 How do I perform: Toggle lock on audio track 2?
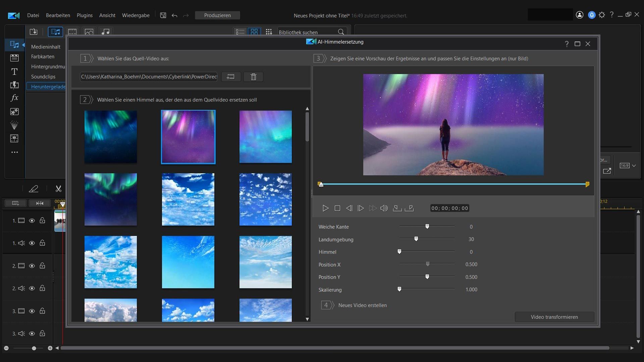pos(42,288)
